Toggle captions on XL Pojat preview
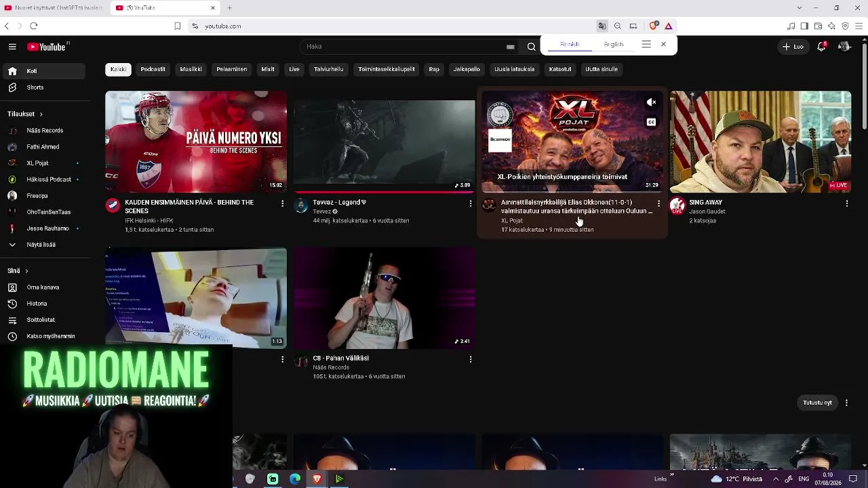 pos(651,122)
